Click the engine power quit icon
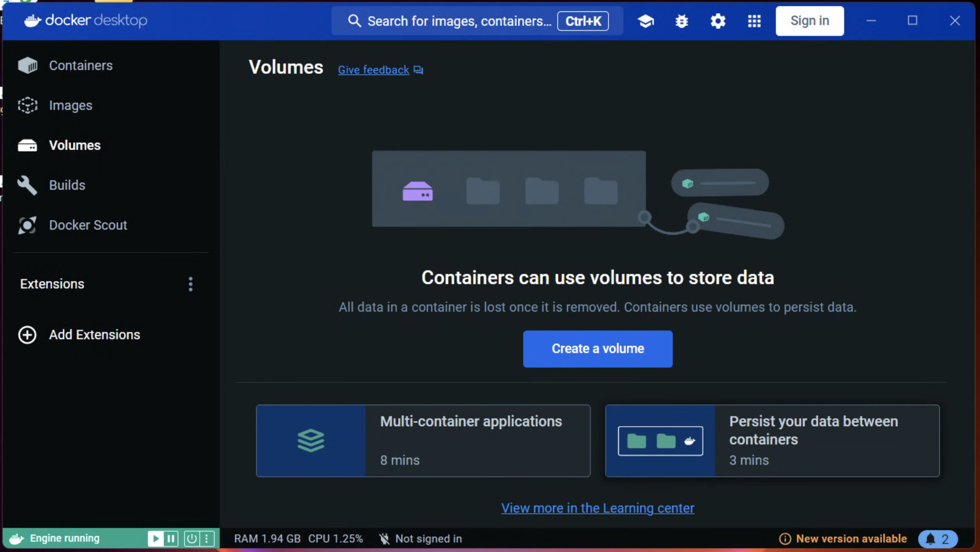 point(192,538)
